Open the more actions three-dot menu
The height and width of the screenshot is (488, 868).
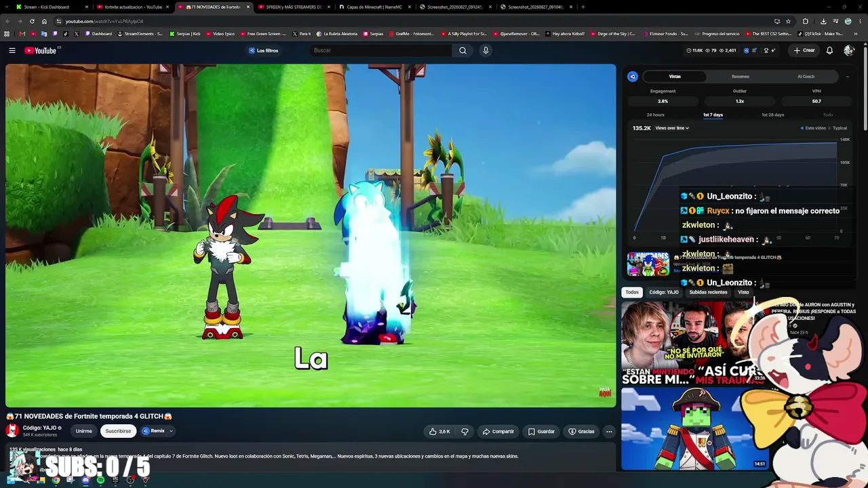(x=609, y=431)
